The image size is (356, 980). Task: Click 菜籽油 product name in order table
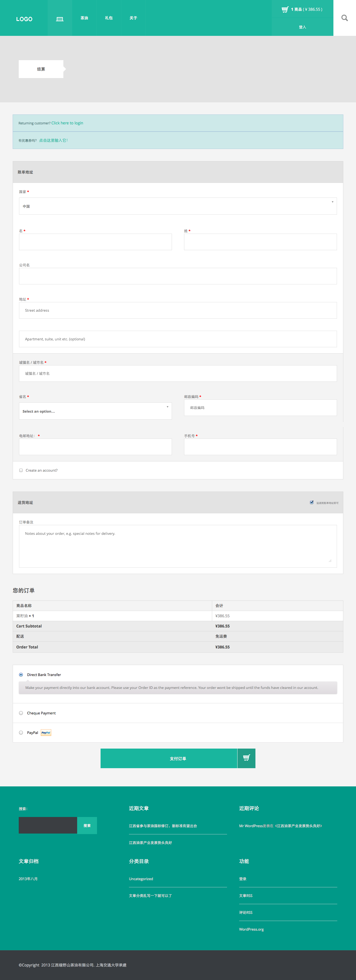click(x=22, y=616)
